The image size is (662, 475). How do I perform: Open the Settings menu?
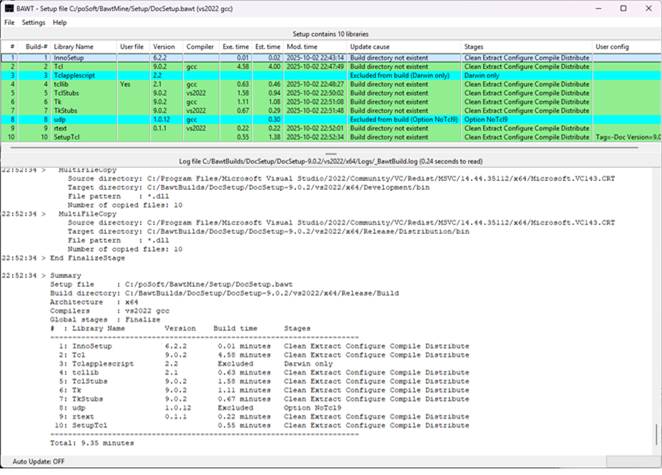(x=34, y=22)
